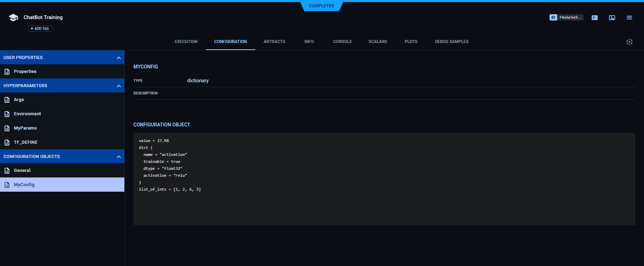The image size is (644, 266).
Task: Open the experiment description panel icon
Action: pyautogui.click(x=595, y=18)
